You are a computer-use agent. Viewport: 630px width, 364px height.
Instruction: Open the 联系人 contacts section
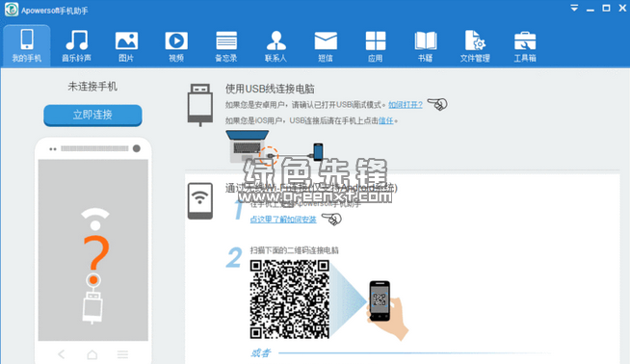(x=276, y=46)
